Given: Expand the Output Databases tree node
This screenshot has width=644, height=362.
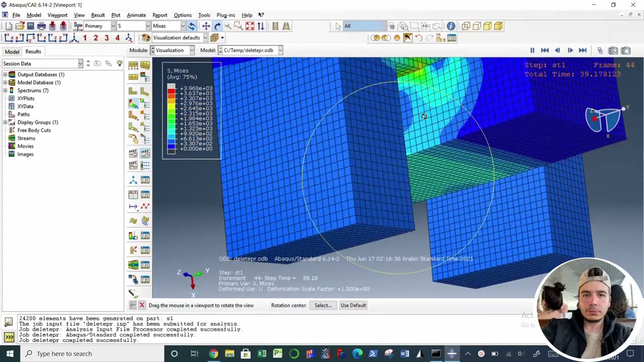Looking at the screenshot, I should coord(5,74).
